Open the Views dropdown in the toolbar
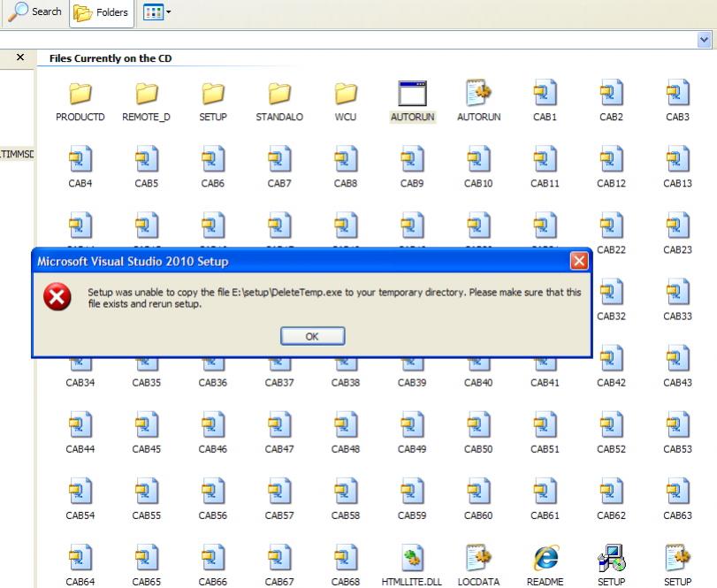Screen dimensions: 717x588 (x=156, y=12)
